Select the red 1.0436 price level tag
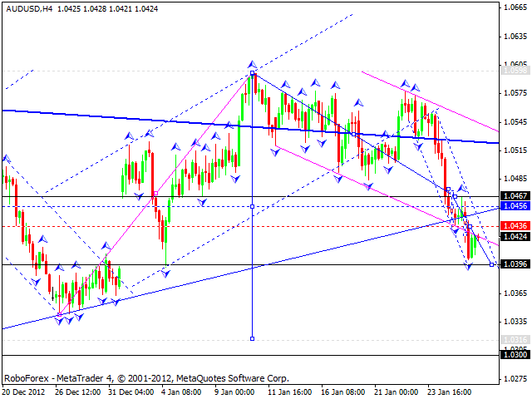 click(x=516, y=226)
